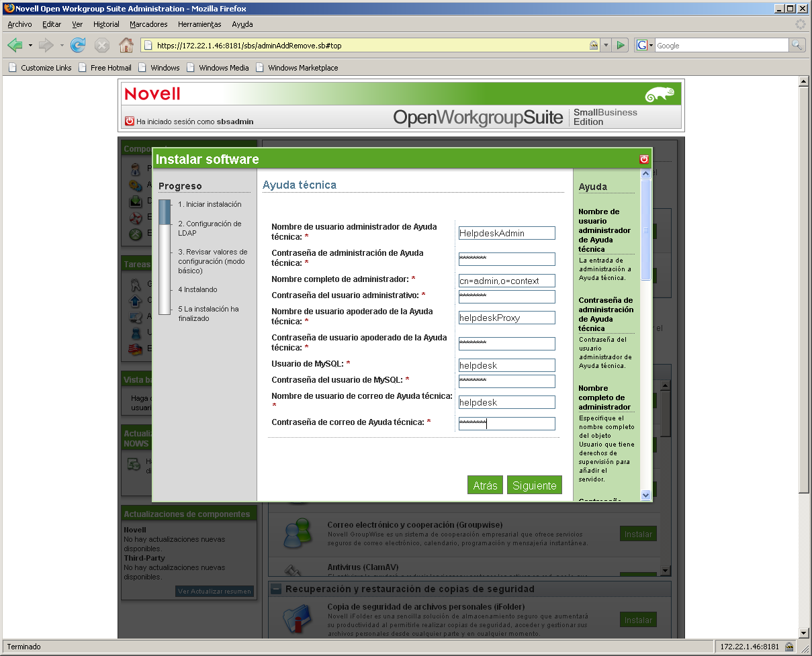Click Ayuda panel scroll down arrow
812x656 pixels.
point(646,495)
